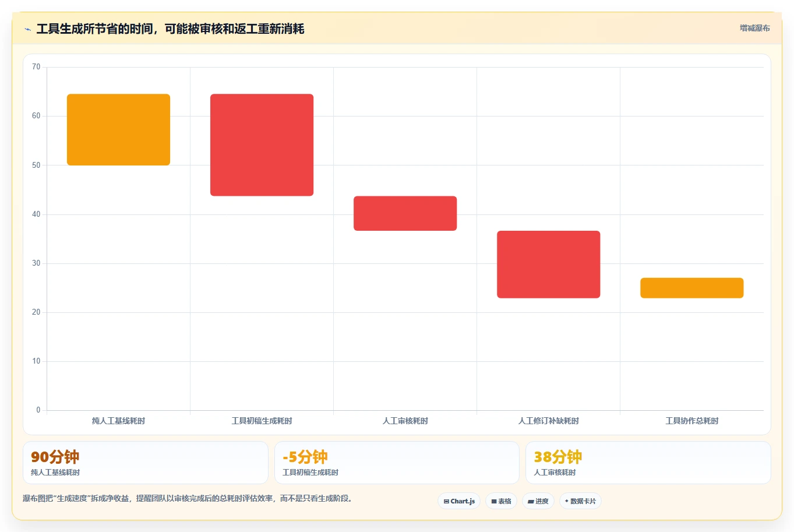The image size is (794, 532).
Task: Click the orange 工具协作总耗时 bar
Action: (x=691, y=288)
